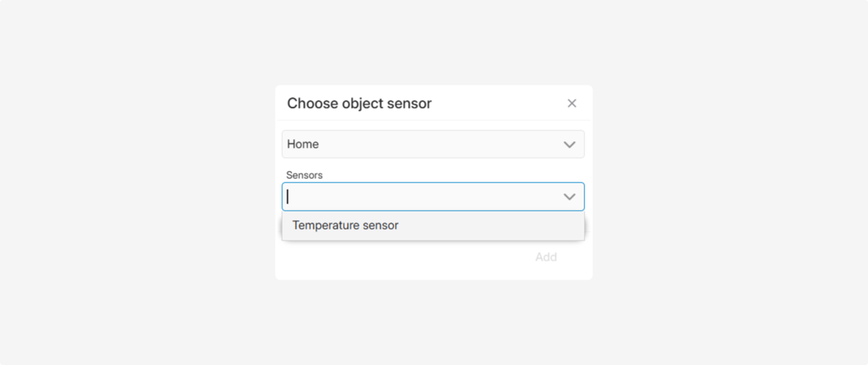The width and height of the screenshot is (868, 365).
Task: Collapse the Sensors list using its chevron
Action: 569,196
